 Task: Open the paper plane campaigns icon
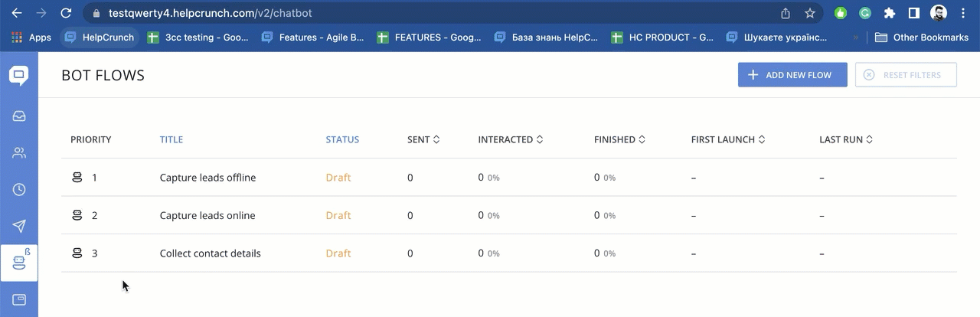point(19,226)
